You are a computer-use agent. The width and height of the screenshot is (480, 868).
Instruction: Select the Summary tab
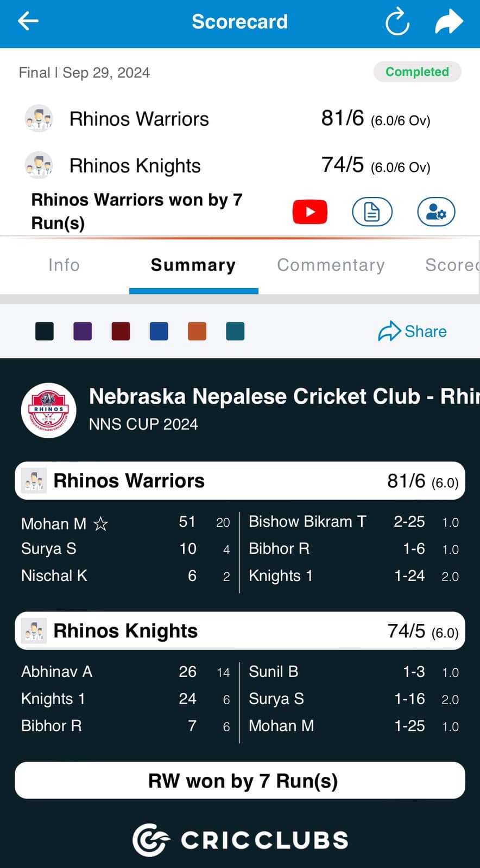(x=193, y=265)
